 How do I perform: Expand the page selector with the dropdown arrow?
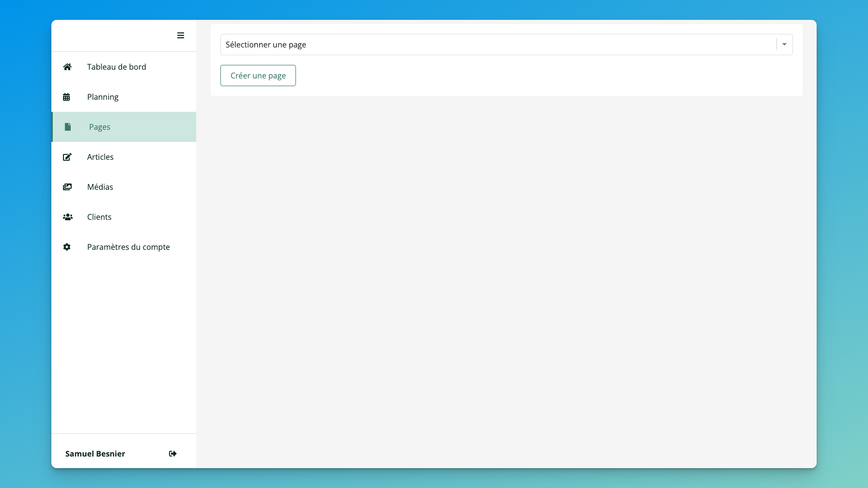click(x=784, y=45)
